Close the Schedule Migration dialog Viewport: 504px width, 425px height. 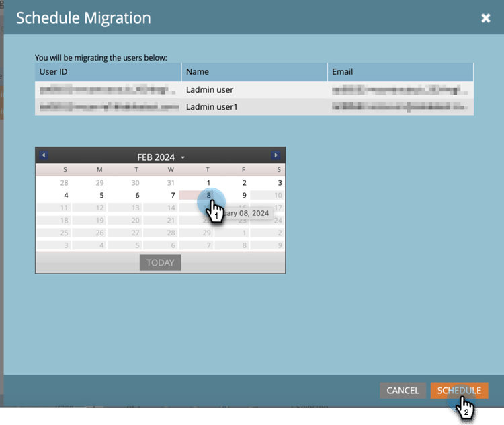485,18
